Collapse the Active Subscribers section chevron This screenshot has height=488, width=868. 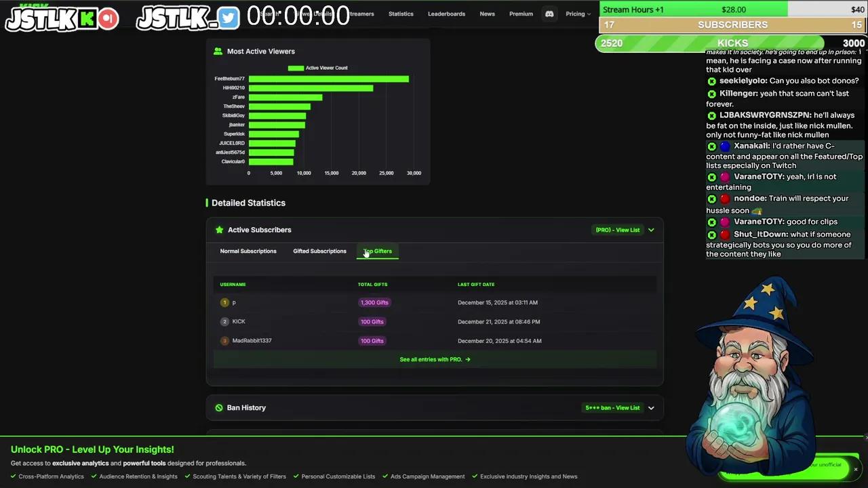651,230
